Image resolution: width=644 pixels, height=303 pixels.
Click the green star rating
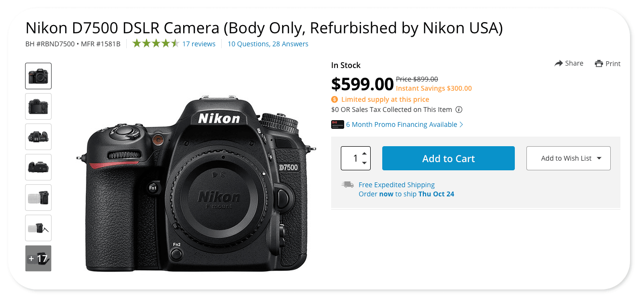pos(155,44)
